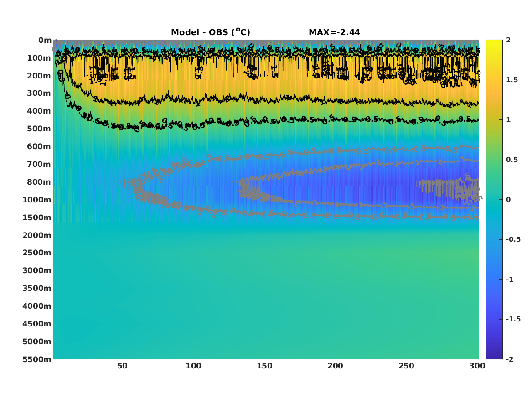Click the colorbar tick label '-0.5'
This screenshot has width=532, height=399.
tap(513, 239)
